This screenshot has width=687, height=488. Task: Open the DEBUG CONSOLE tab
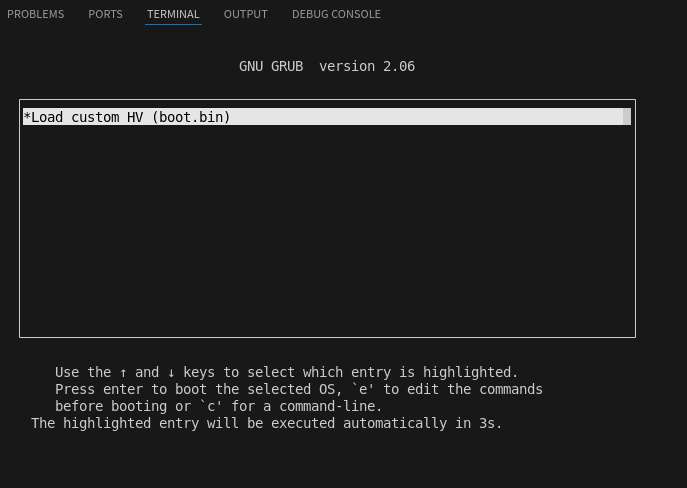coord(336,14)
